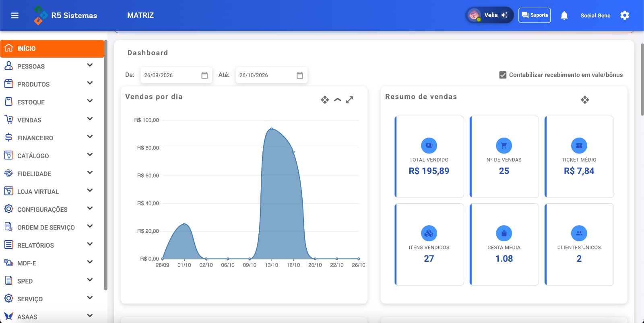Toggle Contabilizar recebimento em vale/bônus checkbox
644x323 pixels.
(x=503, y=75)
